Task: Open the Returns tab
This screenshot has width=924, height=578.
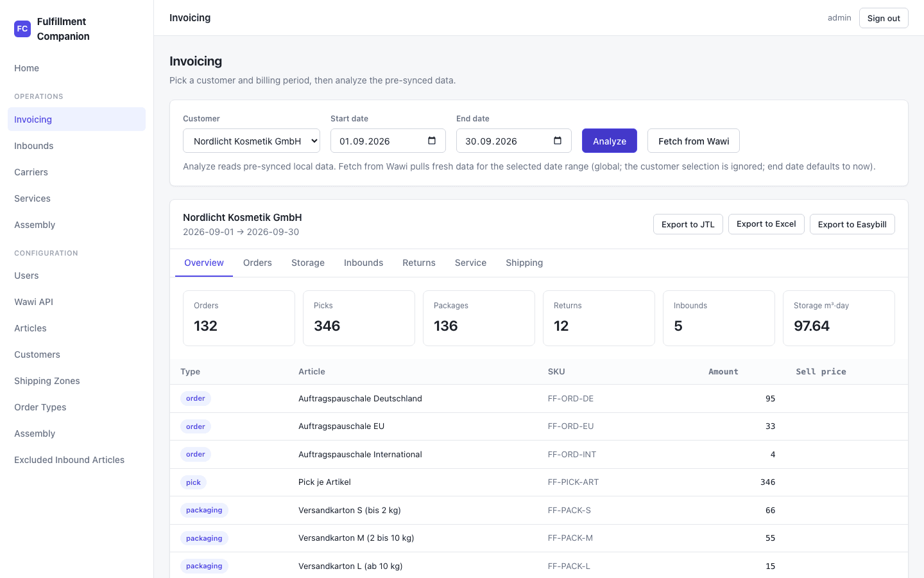Action: tap(419, 263)
